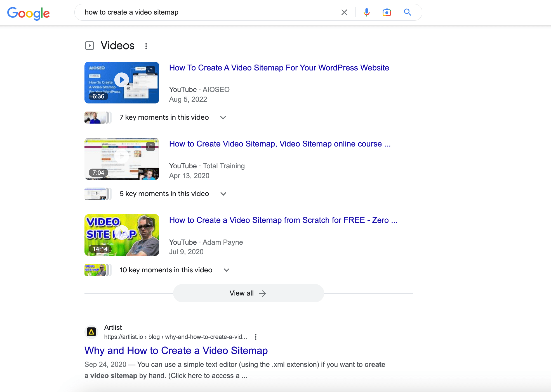This screenshot has height=392, width=551.
Task: Click the artlist.io breadcrumb URL
Action: (x=176, y=337)
